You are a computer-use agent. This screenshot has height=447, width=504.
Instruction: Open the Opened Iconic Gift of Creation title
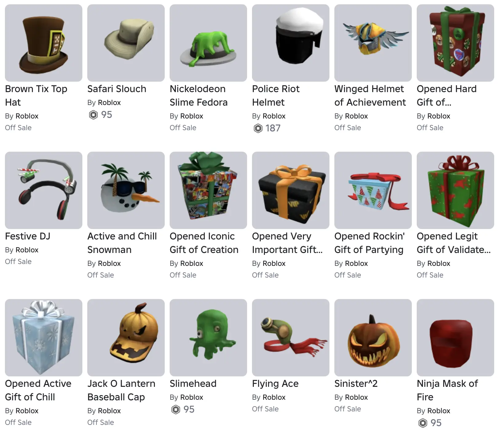point(204,243)
